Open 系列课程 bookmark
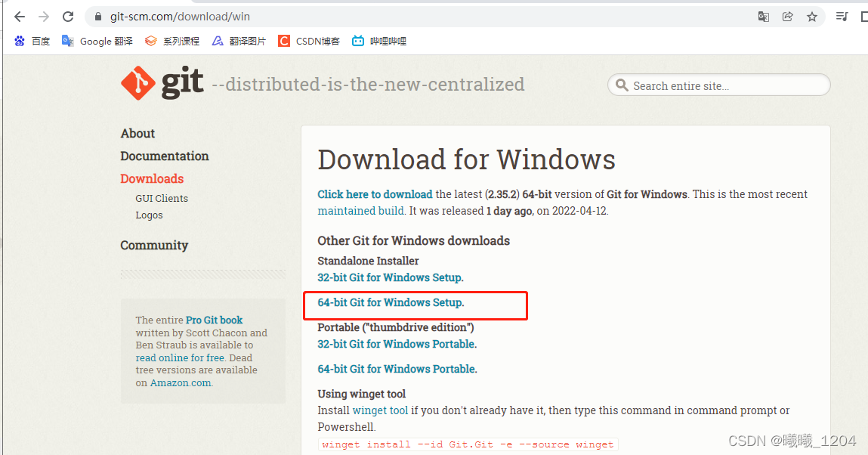 172,41
